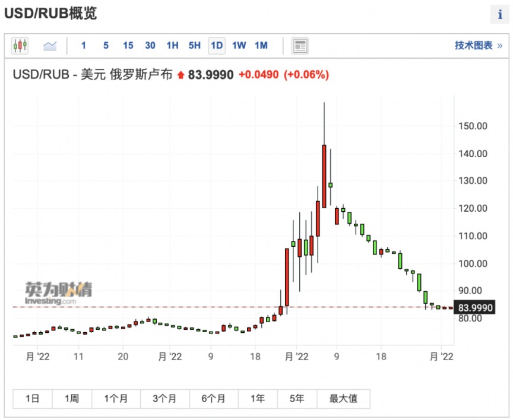513x420 pixels.
Task: Switch to the line chart style icon
Action: 50,45
